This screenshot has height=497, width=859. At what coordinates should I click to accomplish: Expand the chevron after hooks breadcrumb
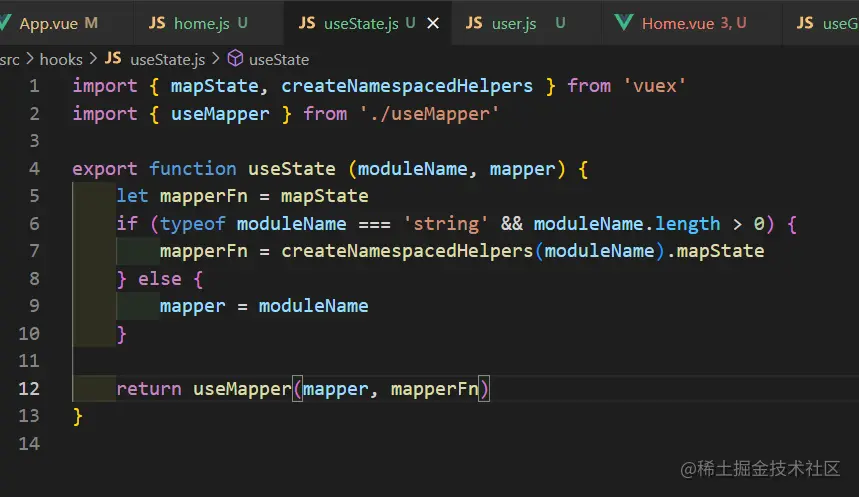(x=93, y=58)
